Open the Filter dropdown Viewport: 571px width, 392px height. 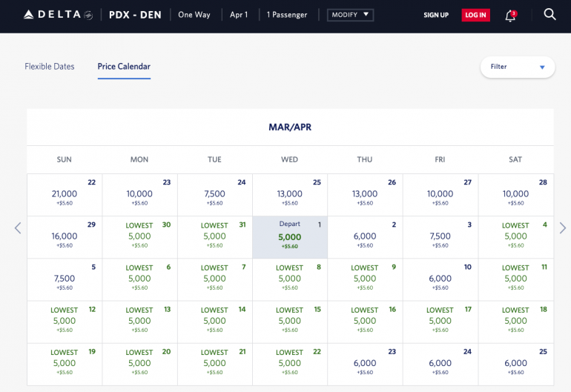(518, 67)
